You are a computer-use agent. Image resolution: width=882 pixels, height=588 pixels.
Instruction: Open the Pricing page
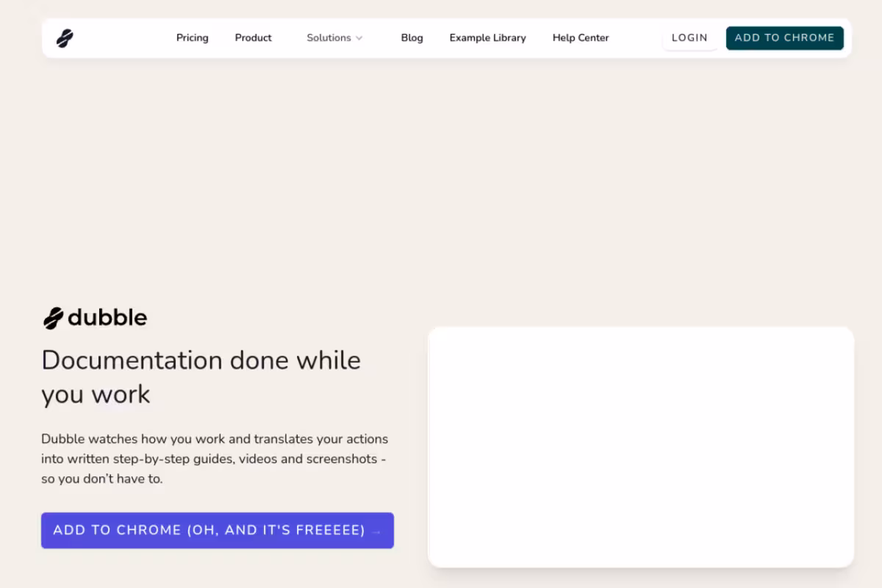click(193, 38)
